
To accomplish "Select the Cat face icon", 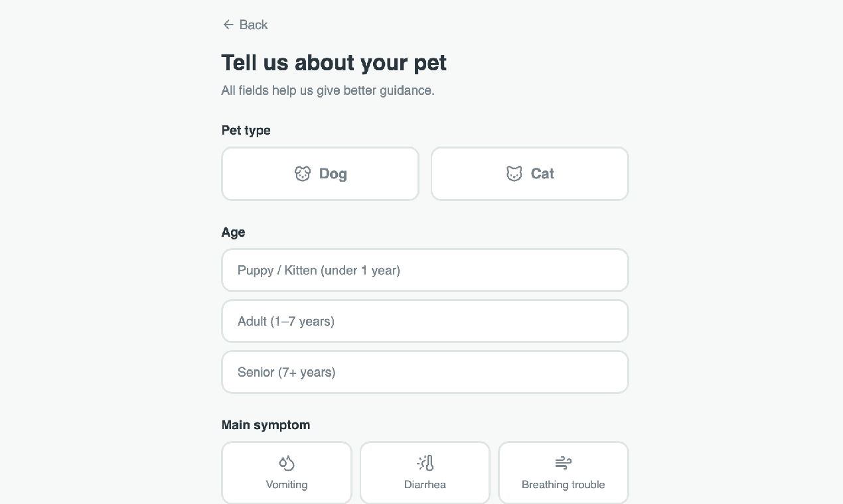I will pyautogui.click(x=514, y=173).
